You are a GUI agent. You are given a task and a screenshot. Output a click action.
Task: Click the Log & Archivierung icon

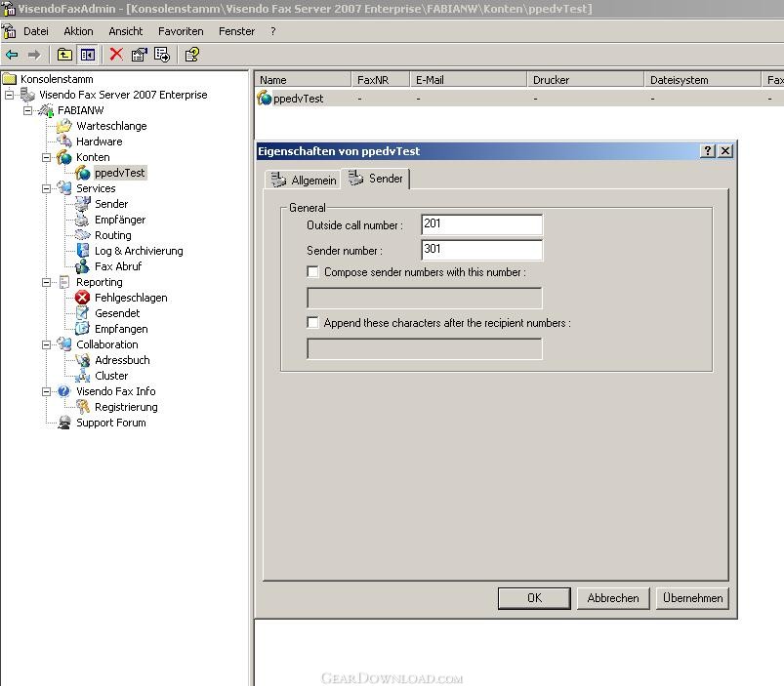[82, 251]
